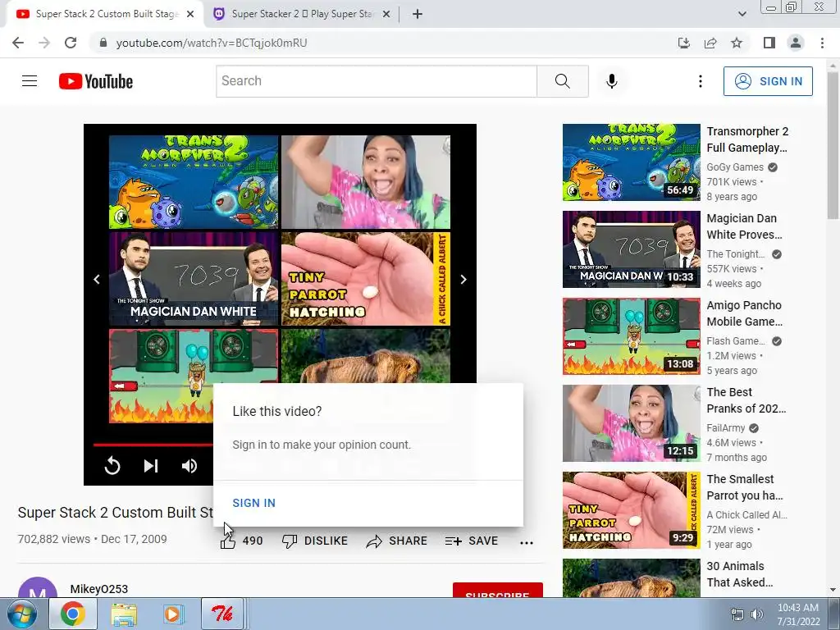Open more actions ellipsis below video

point(527,542)
